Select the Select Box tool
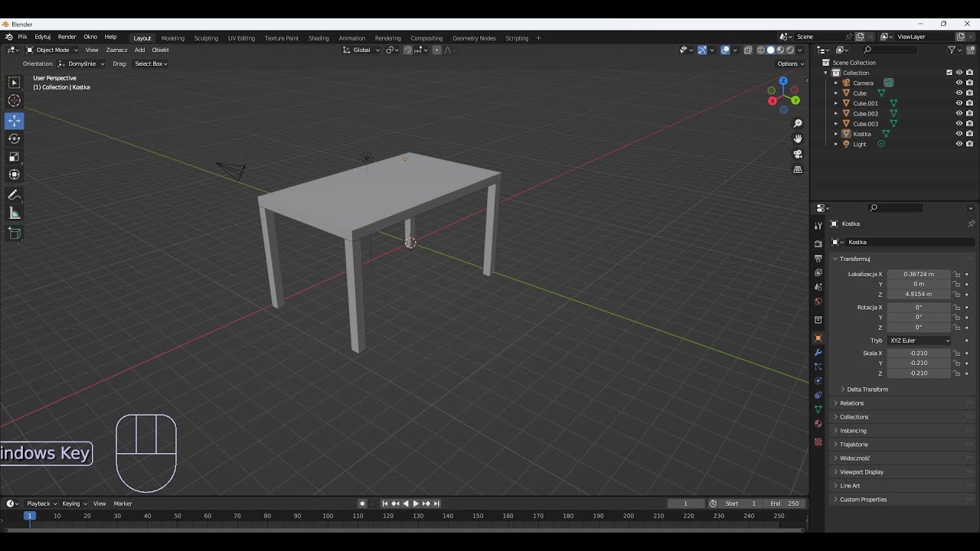The width and height of the screenshot is (980, 551). [15, 83]
